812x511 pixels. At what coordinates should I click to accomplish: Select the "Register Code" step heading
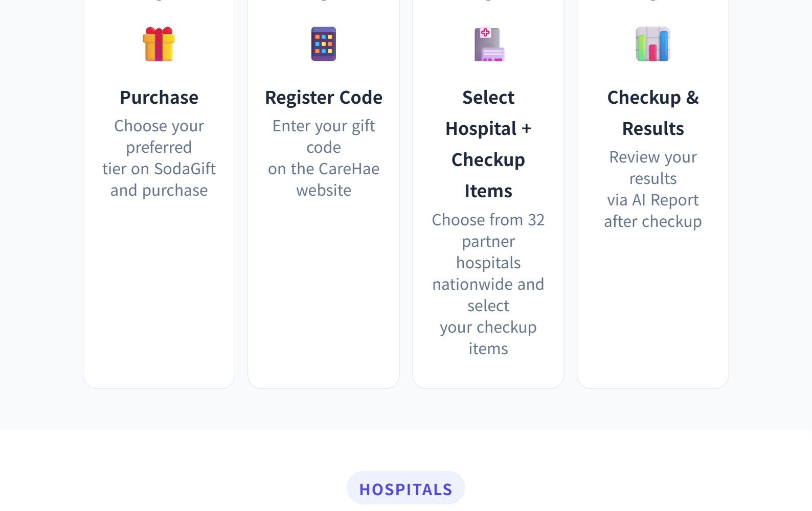click(x=324, y=97)
